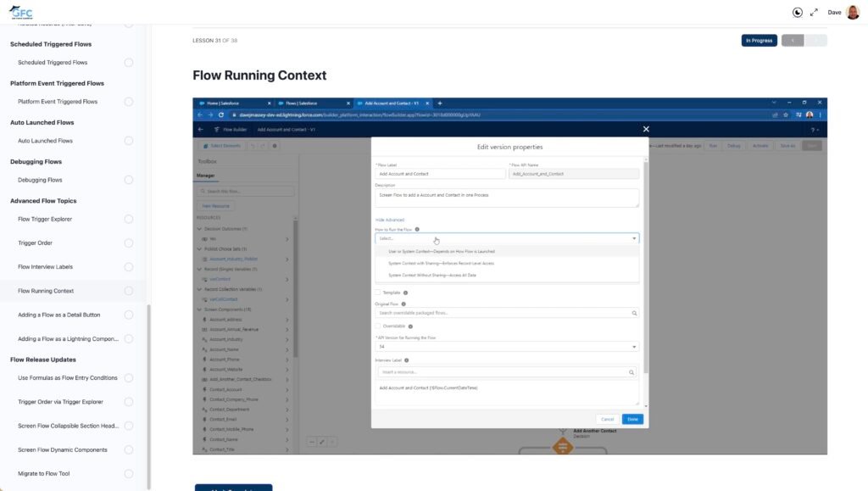Click the canvas zoom-out minus button

pos(312,442)
